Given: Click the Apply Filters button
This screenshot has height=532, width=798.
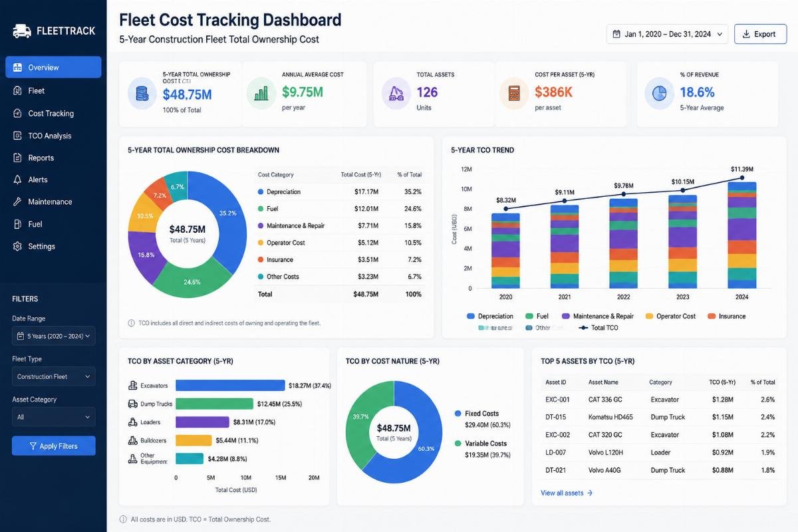Looking at the screenshot, I should 54,446.
